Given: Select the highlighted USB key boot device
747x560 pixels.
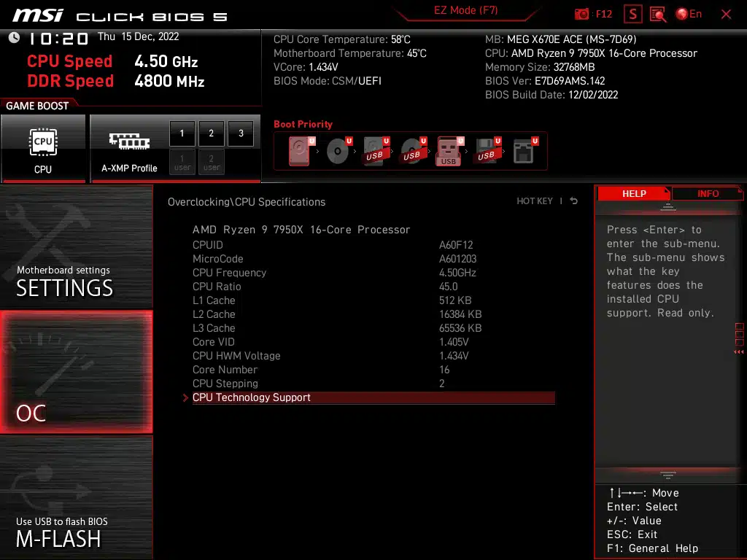Looking at the screenshot, I should 450,151.
